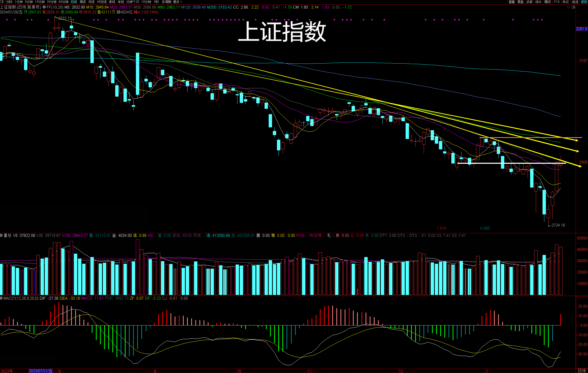Toggle the right side panel icon
This screenshot has height=373, width=588.
pyautogui.click(x=573, y=7)
